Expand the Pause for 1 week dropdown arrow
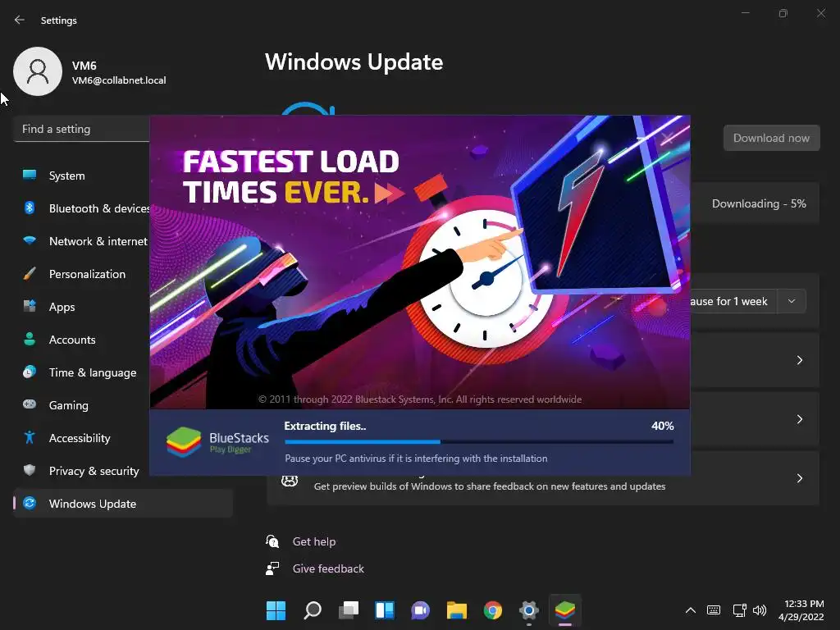Viewport: 840px width, 630px height. tap(792, 301)
